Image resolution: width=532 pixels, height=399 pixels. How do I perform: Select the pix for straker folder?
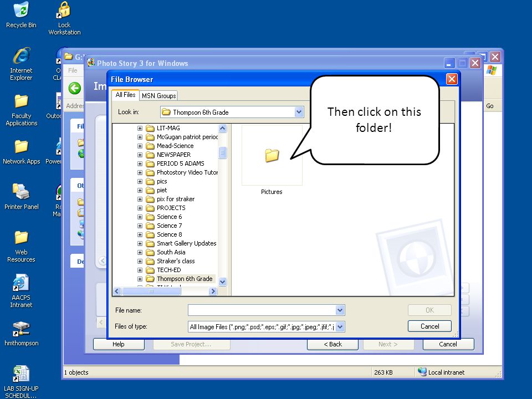[x=176, y=199]
